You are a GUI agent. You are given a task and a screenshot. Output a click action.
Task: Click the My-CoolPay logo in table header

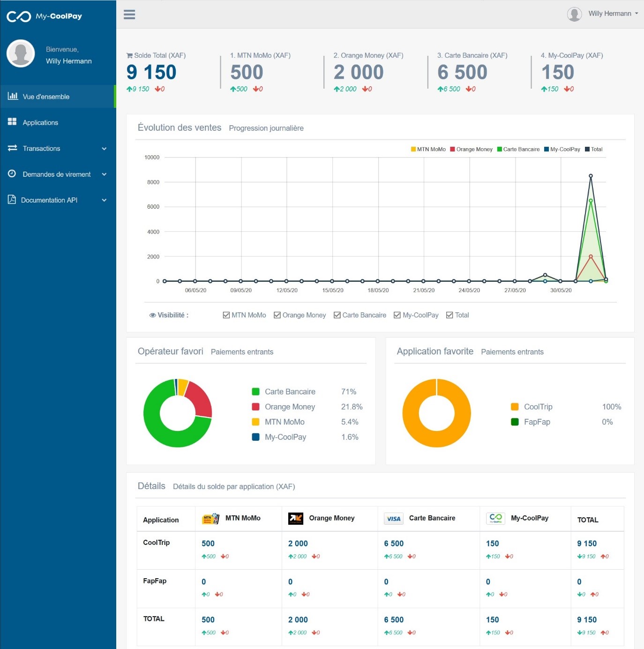click(x=495, y=518)
